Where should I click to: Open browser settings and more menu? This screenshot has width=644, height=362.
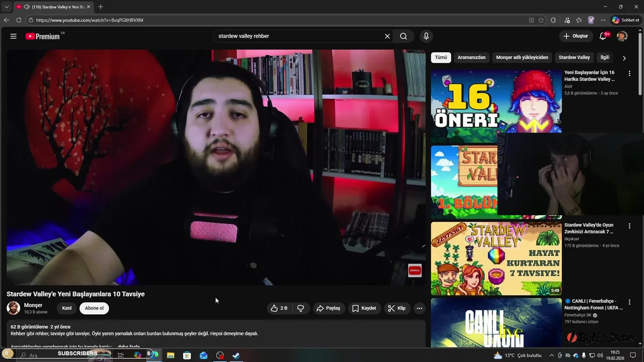tap(603, 20)
